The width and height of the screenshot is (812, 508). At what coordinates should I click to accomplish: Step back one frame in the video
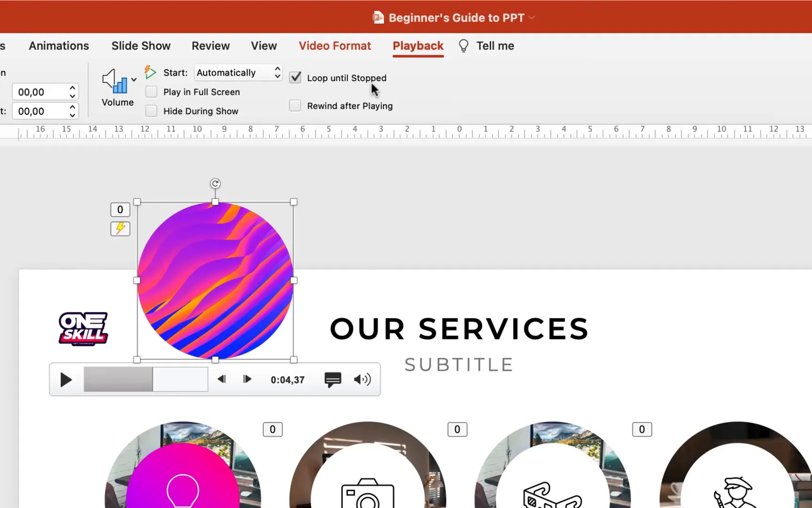221,379
